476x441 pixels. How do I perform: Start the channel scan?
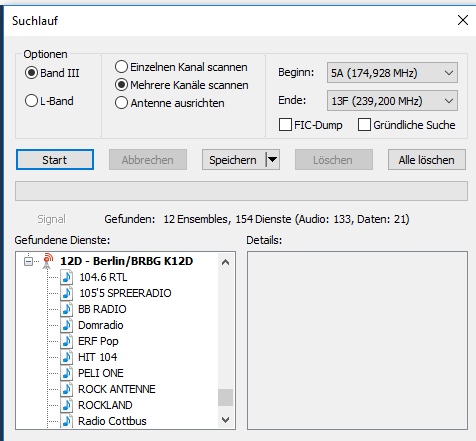click(55, 160)
